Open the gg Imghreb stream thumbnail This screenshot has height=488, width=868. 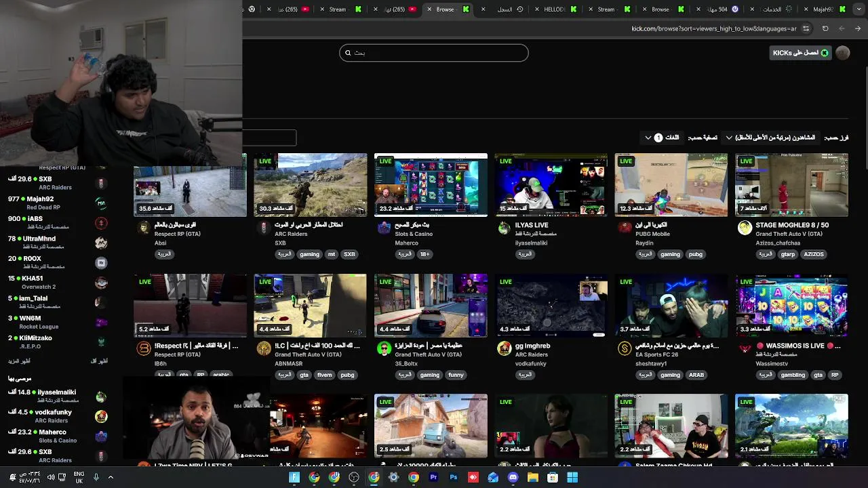point(551,306)
